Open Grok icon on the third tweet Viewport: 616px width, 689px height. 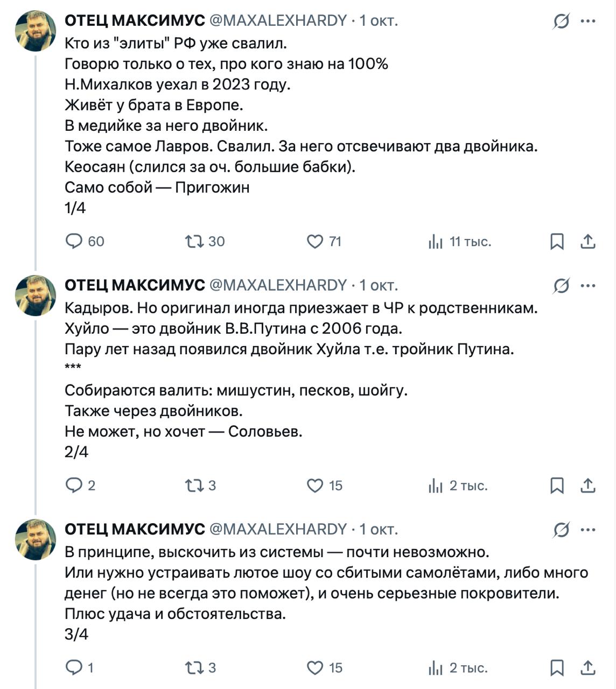click(561, 530)
